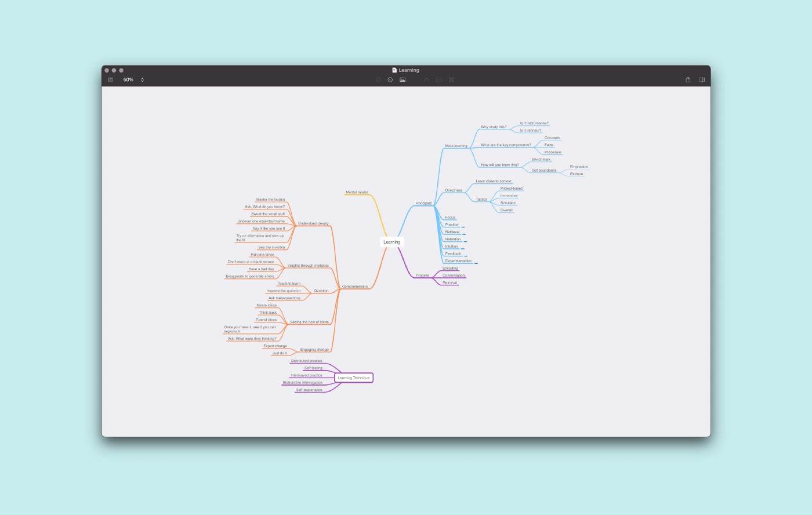The width and height of the screenshot is (812, 515).
Task: Select the Comprehension node
Action: [x=354, y=286]
